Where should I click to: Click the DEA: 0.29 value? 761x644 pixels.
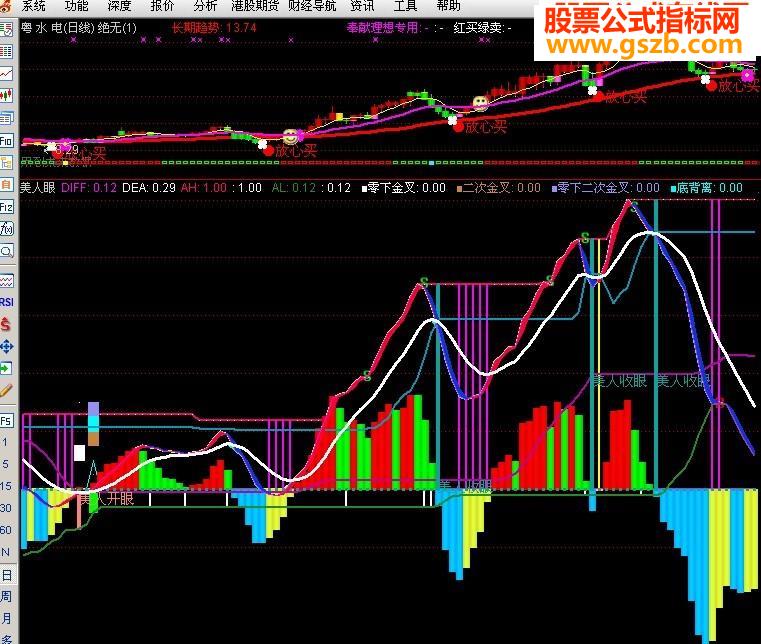[149, 188]
